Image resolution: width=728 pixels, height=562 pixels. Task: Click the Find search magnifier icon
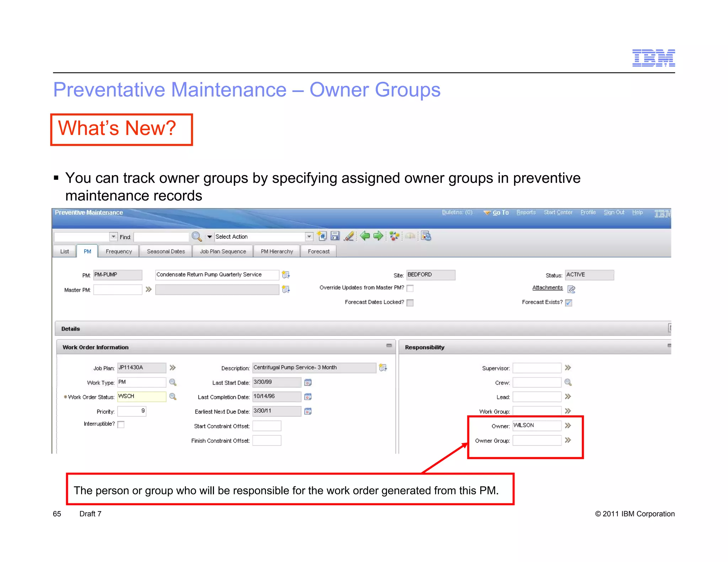(197, 236)
